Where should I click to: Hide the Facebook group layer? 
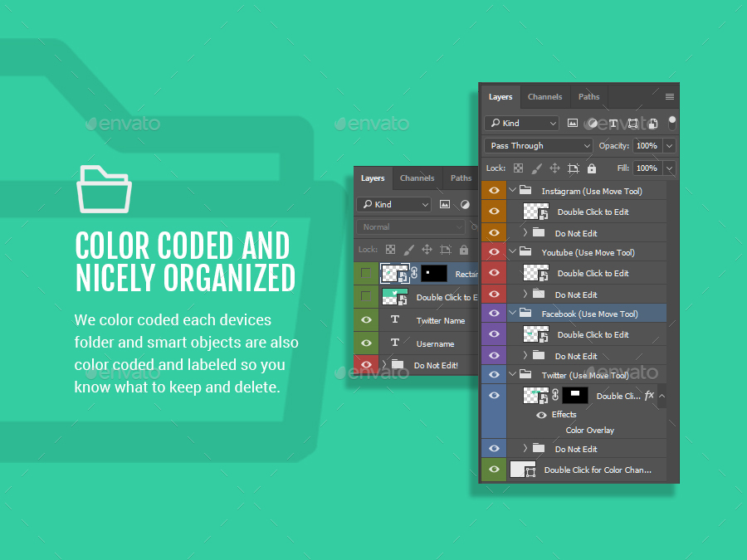click(x=494, y=314)
